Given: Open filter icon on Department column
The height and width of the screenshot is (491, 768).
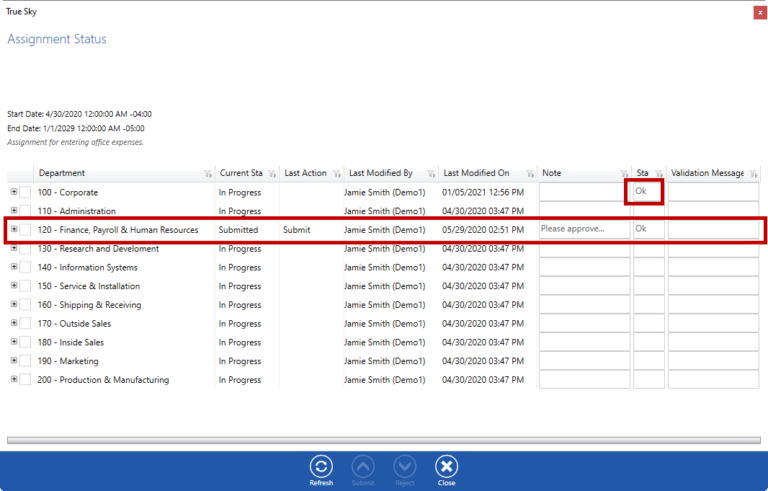Looking at the screenshot, I should click(206, 174).
